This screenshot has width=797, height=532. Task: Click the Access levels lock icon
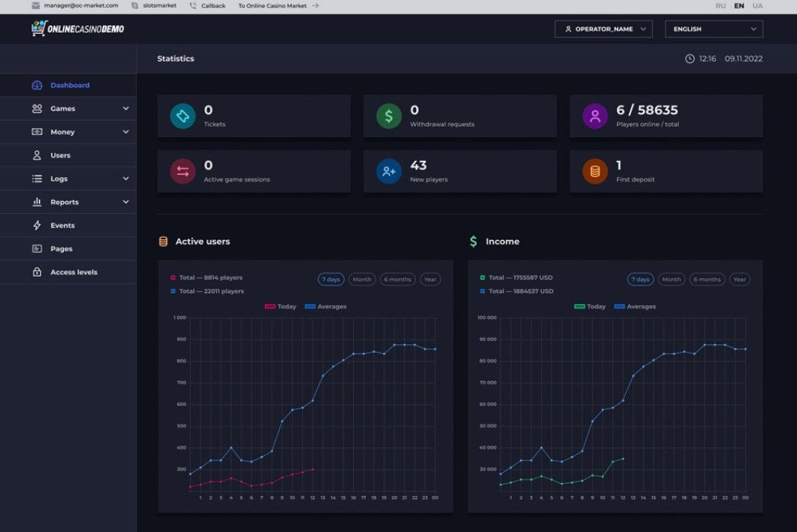click(x=37, y=272)
